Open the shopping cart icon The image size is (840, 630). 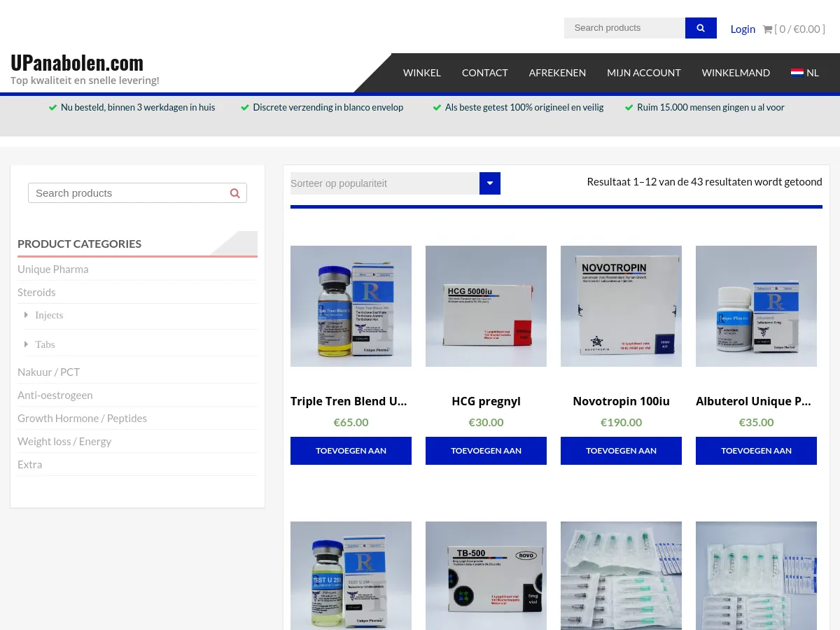point(767,29)
